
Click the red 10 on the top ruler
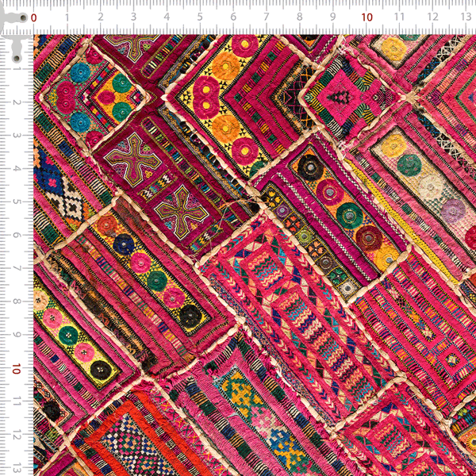tap(367, 17)
